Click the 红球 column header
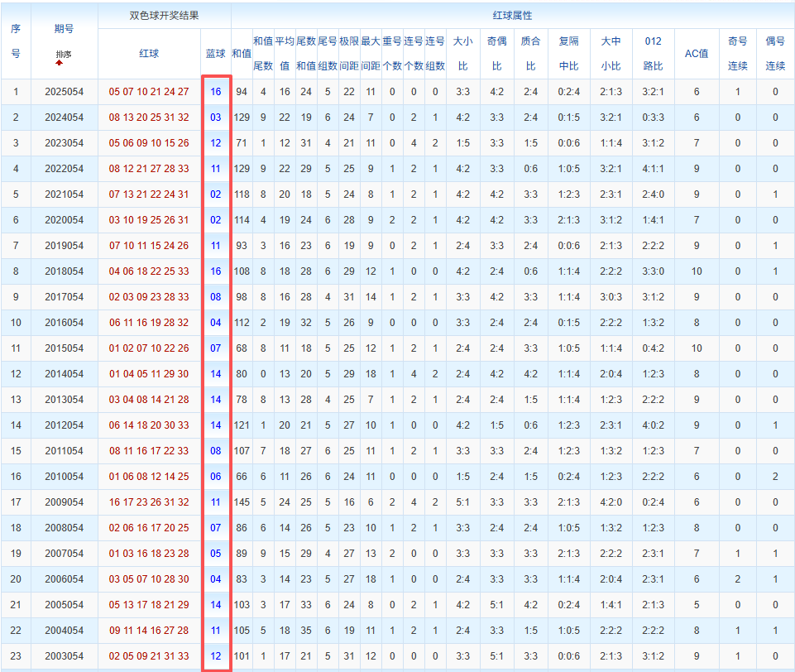The height and width of the screenshot is (672, 795). click(x=149, y=54)
